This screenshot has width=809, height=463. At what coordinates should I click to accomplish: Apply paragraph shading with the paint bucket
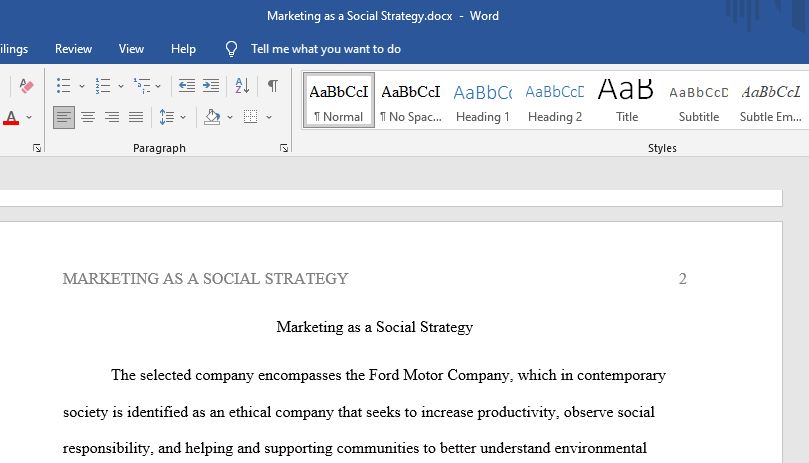pos(212,117)
